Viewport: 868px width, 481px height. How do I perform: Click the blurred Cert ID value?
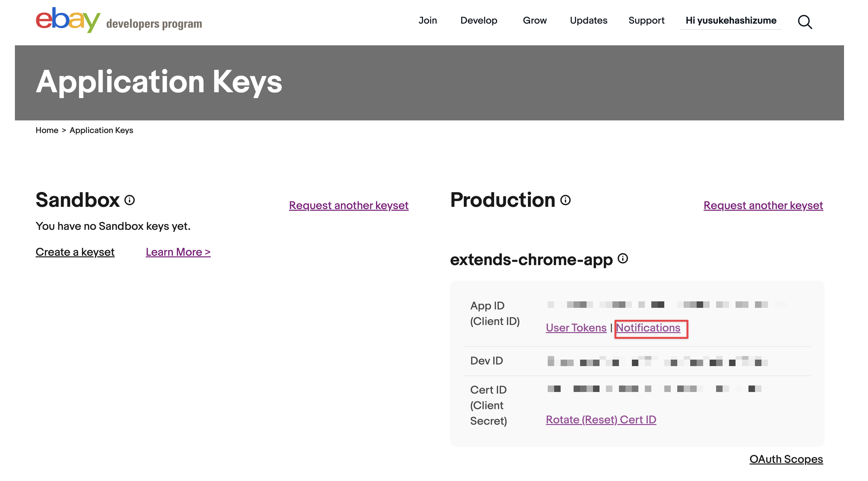click(654, 389)
